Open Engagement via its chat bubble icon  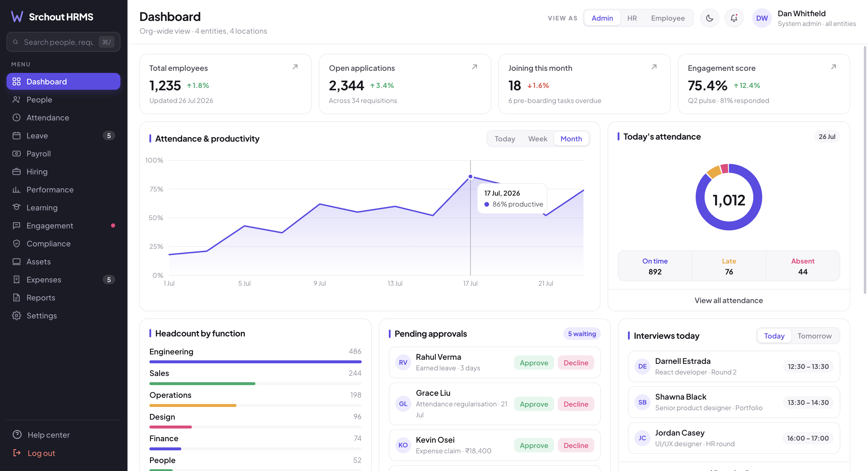17,225
